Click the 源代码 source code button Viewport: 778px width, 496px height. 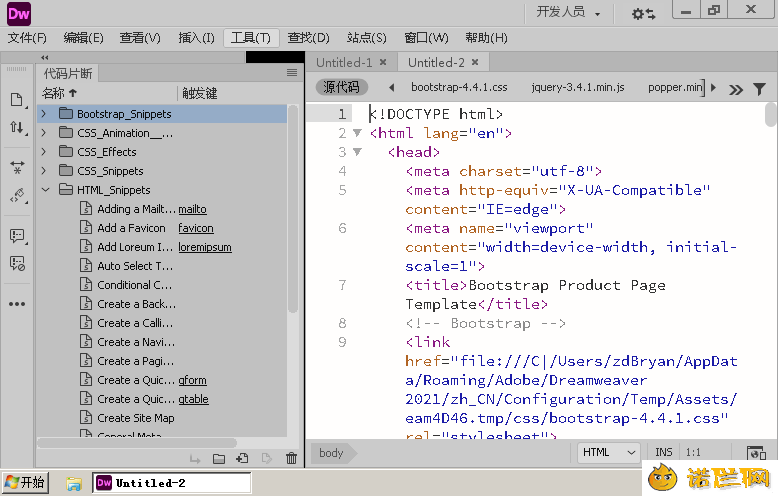pos(341,87)
